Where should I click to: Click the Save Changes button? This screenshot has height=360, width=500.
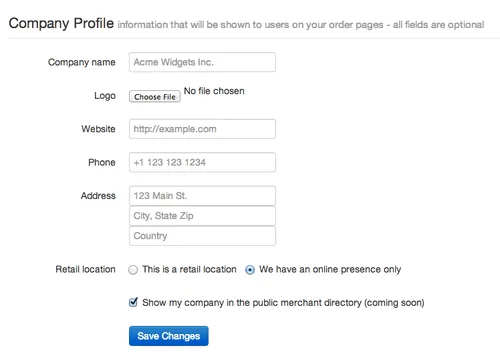(169, 336)
